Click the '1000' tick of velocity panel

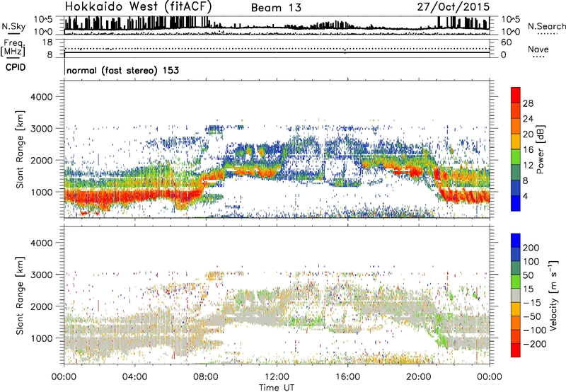coord(42,338)
